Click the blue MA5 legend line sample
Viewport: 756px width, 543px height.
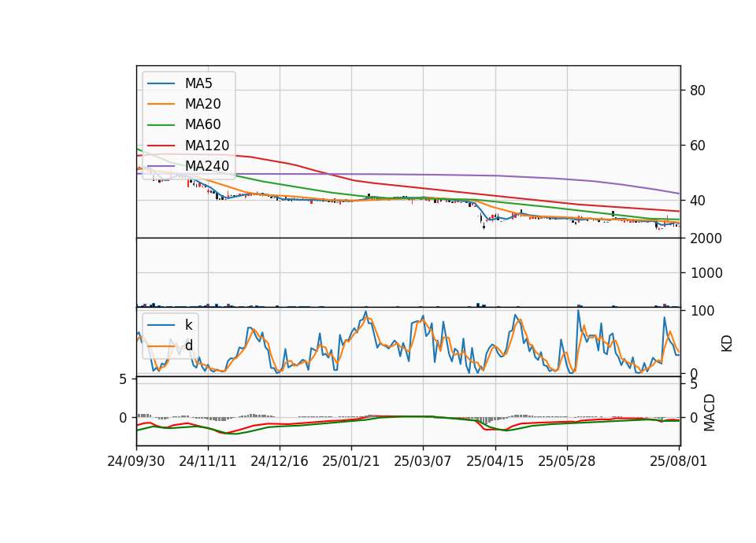[x=161, y=84]
